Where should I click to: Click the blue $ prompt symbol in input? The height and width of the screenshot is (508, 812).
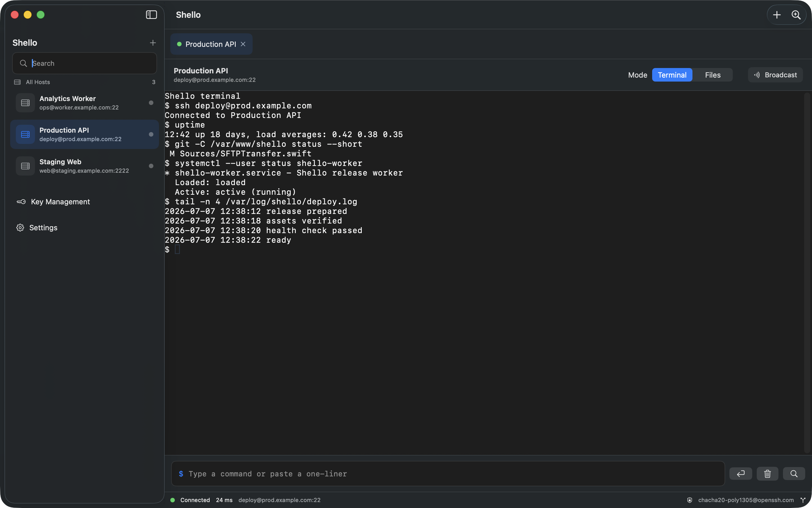181,474
